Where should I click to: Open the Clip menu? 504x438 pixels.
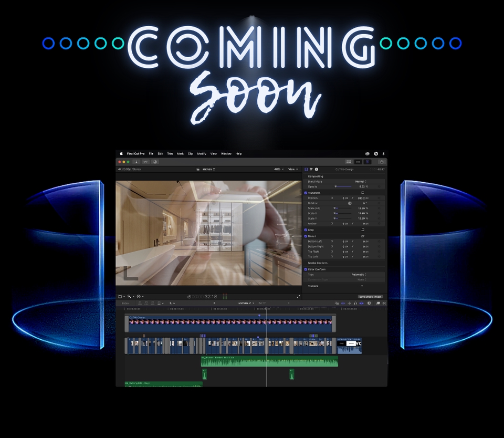tap(190, 154)
